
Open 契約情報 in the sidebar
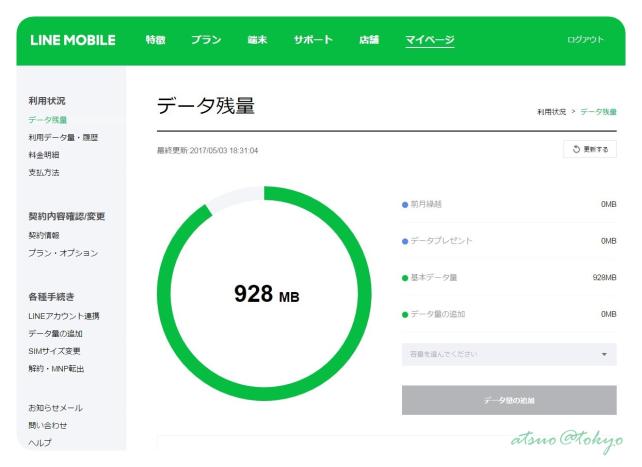[44, 235]
